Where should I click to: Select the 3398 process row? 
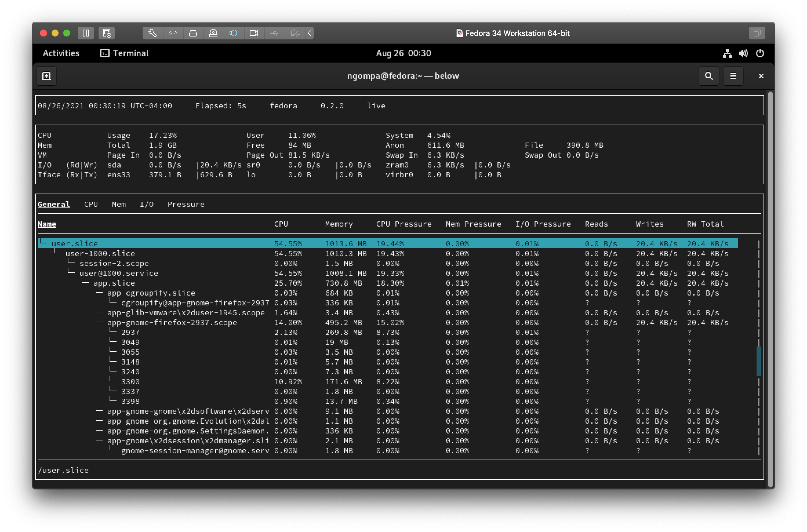click(388, 401)
